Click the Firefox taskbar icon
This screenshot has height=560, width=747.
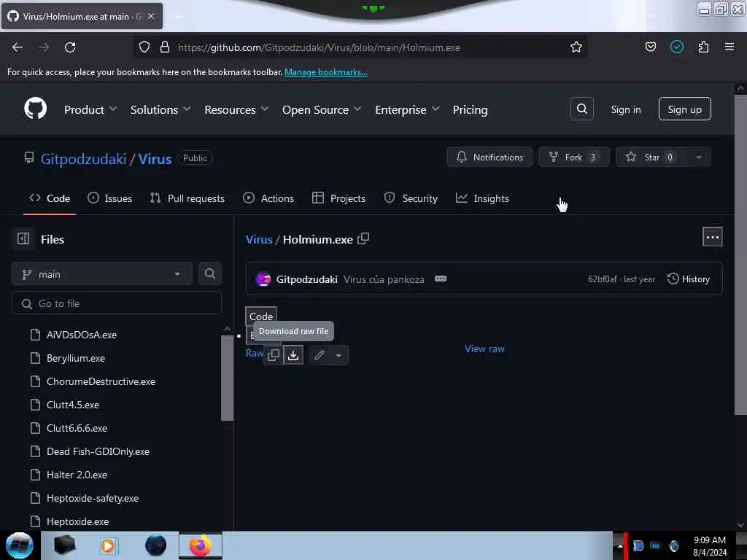(201, 545)
